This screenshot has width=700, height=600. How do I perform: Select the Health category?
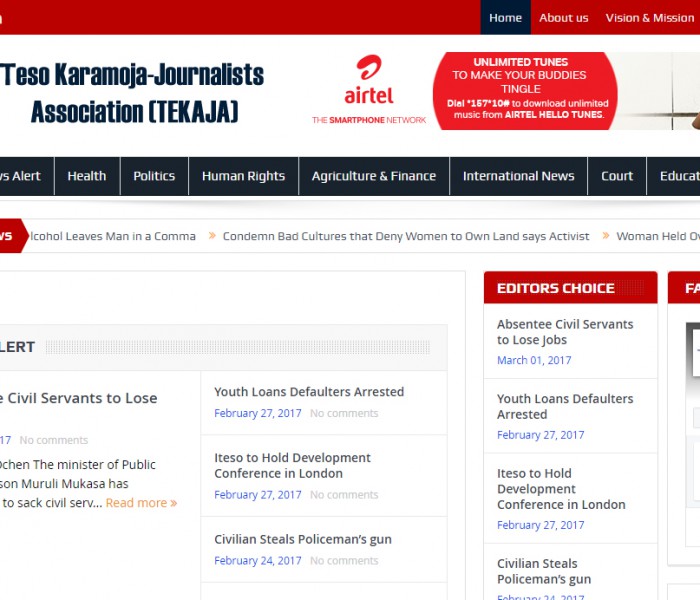pyautogui.click(x=87, y=176)
